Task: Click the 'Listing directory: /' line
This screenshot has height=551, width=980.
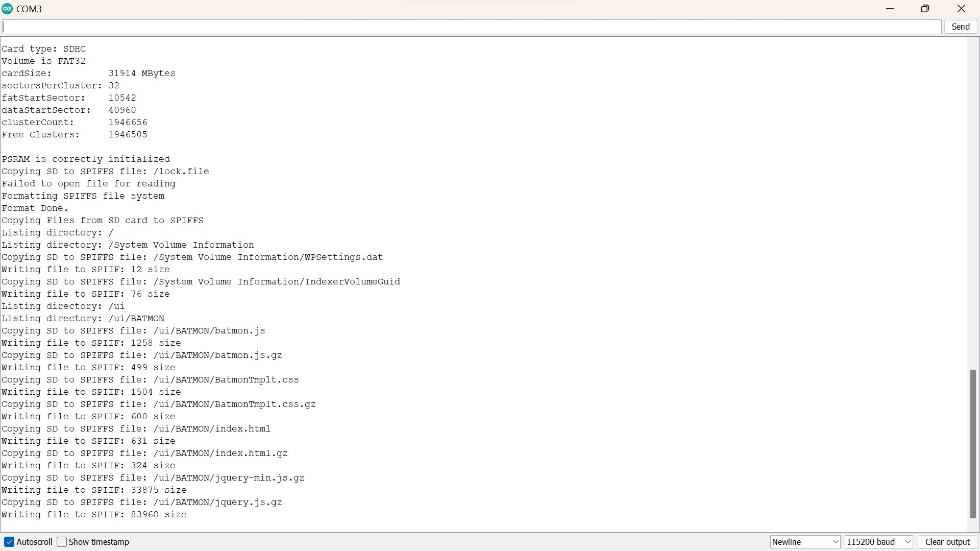Action: coord(58,233)
